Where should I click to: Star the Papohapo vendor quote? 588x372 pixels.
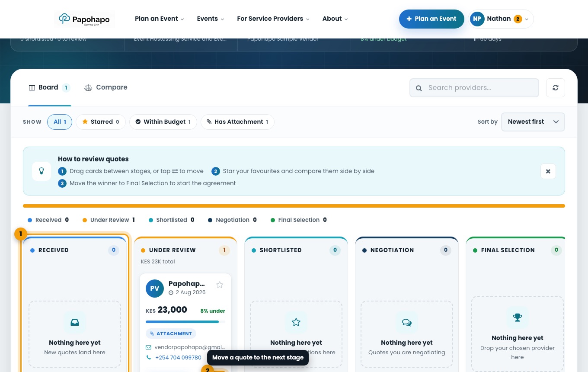pos(220,285)
